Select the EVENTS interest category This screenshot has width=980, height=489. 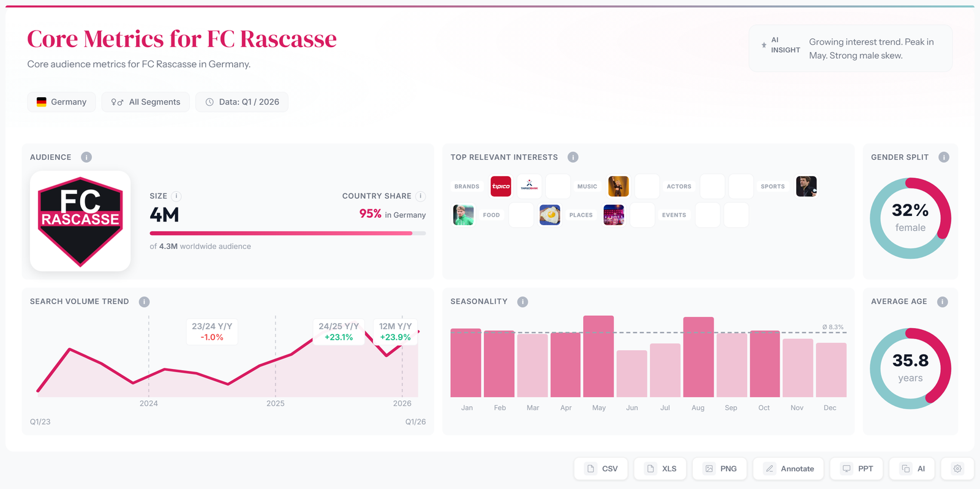[x=674, y=215]
